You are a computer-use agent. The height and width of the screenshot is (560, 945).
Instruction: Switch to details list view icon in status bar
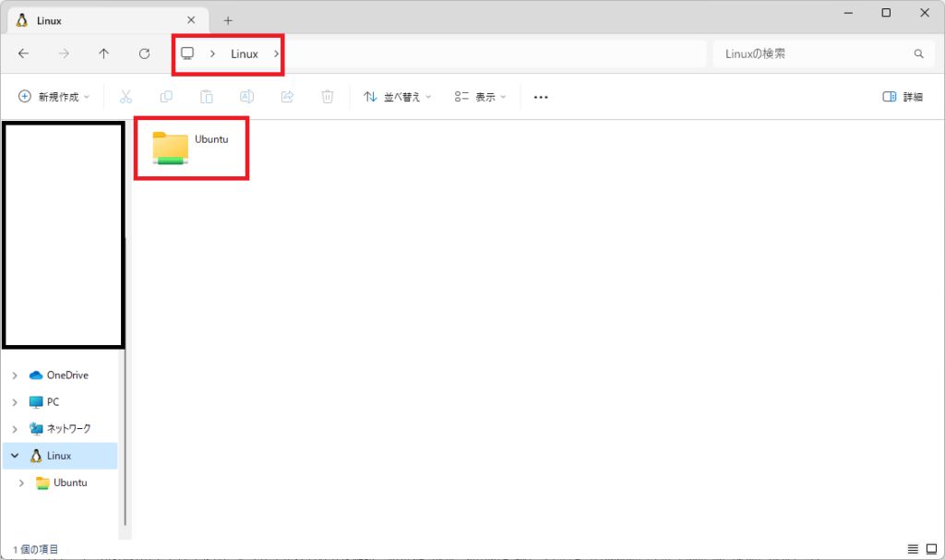coord(913,549)
